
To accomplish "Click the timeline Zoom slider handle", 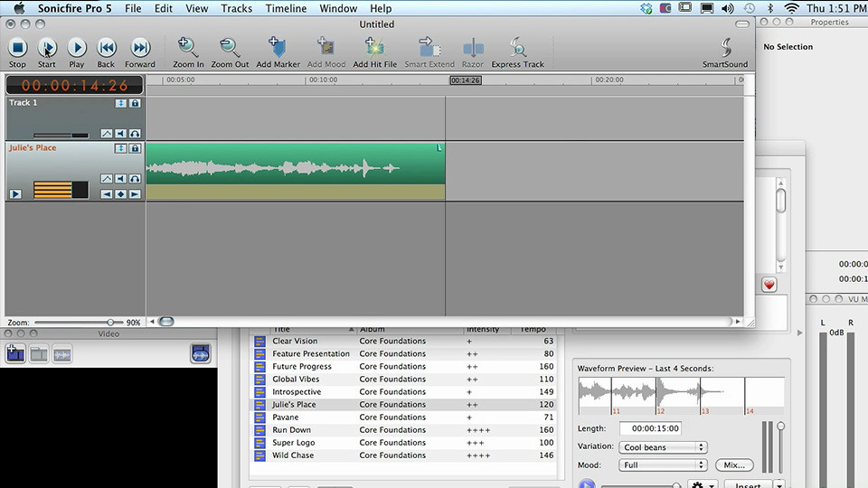I will click(110, 322).
